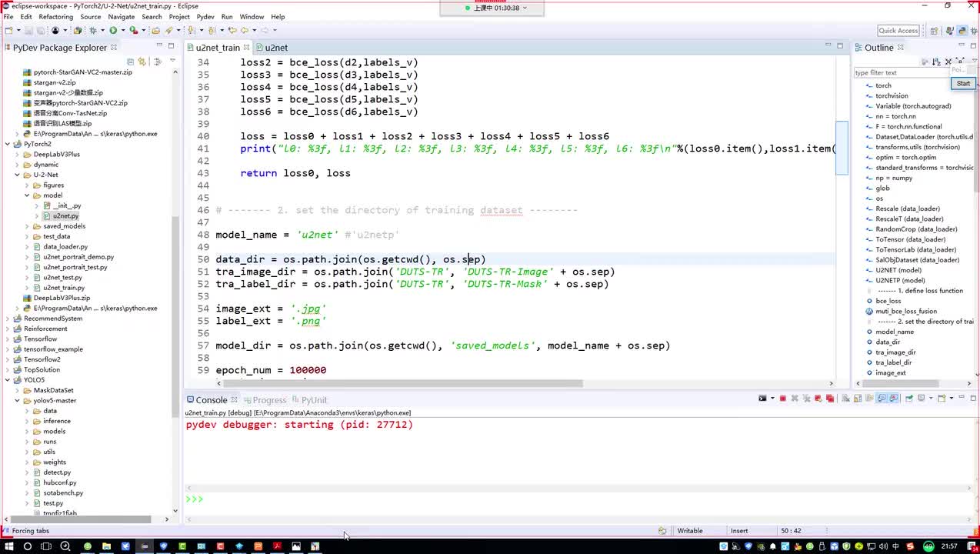Viewport: 980px width, 554px height.
Task: Terminate the running process with the red square
Action: pos(783,398)
